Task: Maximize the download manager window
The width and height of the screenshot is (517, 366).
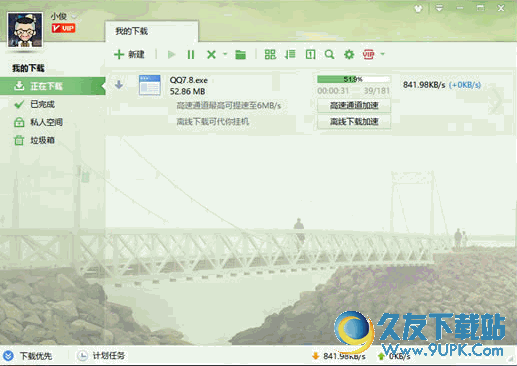Action: click(480, 8)
